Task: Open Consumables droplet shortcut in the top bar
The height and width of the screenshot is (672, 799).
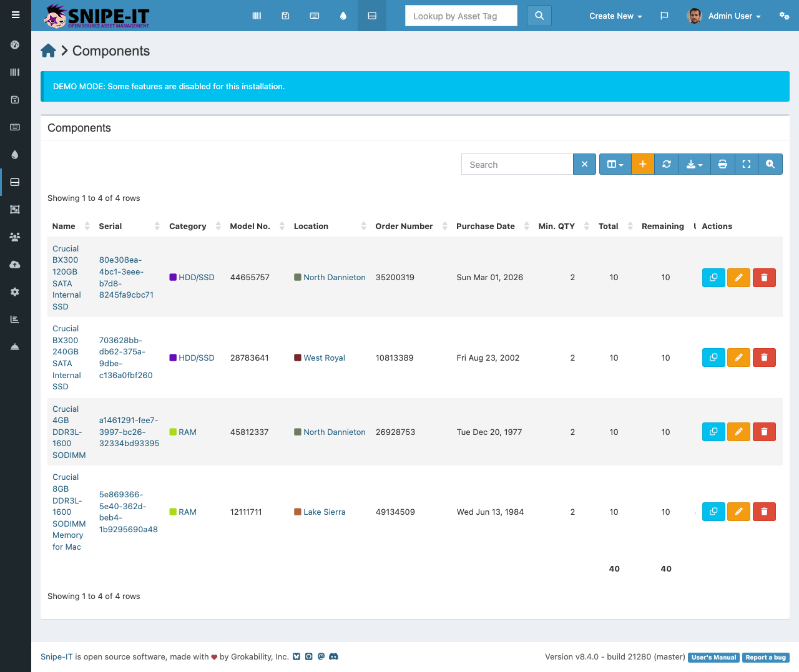Action: click(x=343, y=16)
